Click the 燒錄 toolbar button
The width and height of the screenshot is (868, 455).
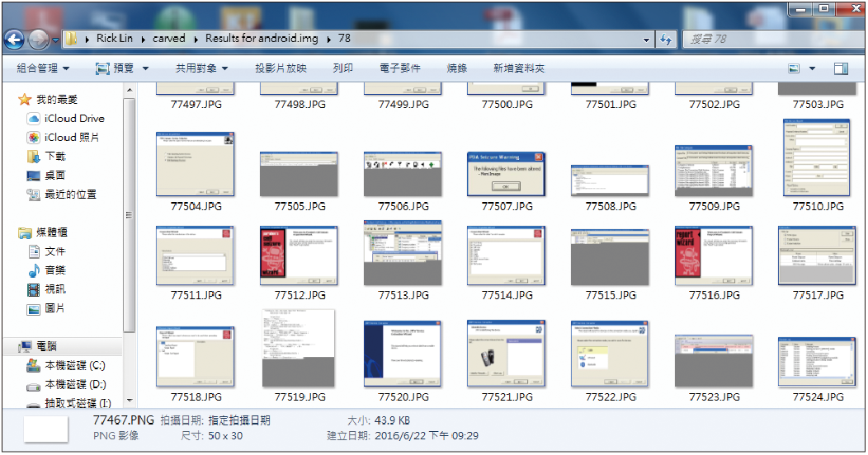click(x=457, y=68)
